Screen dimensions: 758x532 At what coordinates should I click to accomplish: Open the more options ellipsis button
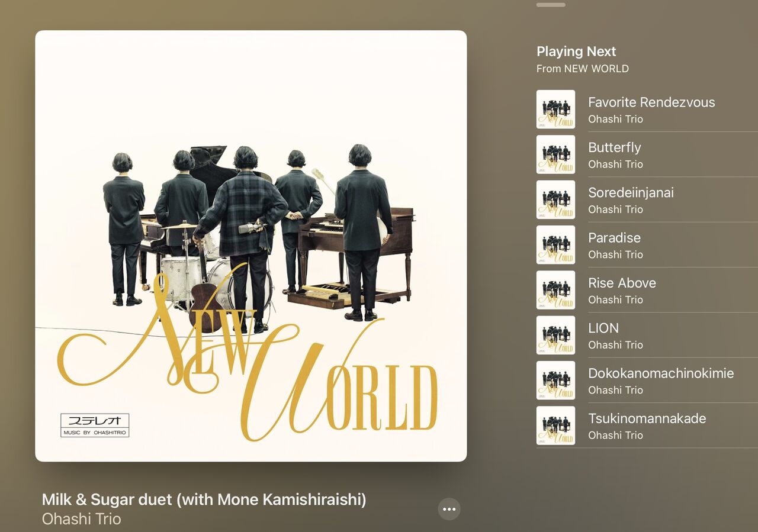pos(449,509)
